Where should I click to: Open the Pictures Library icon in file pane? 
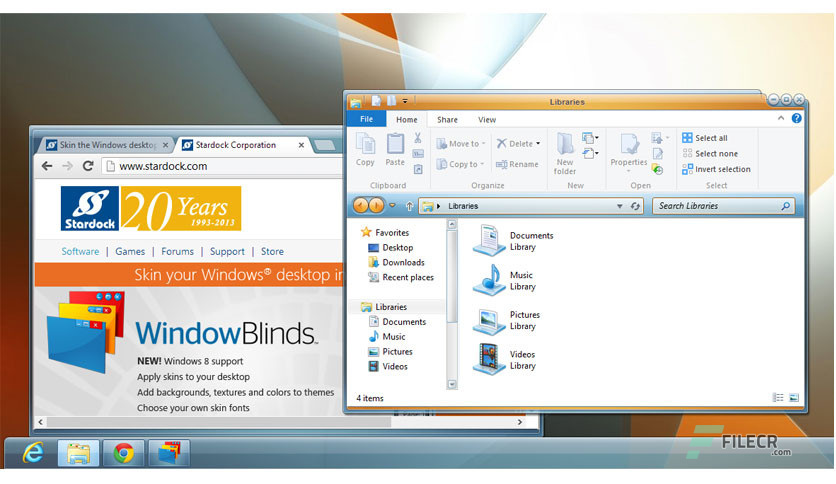pos(489,320)
